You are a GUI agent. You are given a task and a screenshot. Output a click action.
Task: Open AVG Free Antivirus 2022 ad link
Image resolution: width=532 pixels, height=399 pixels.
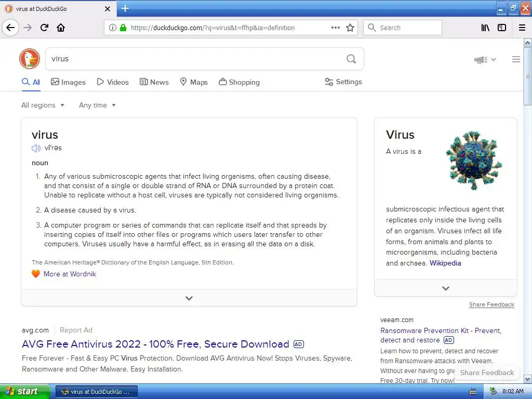(x=155, y=344)
